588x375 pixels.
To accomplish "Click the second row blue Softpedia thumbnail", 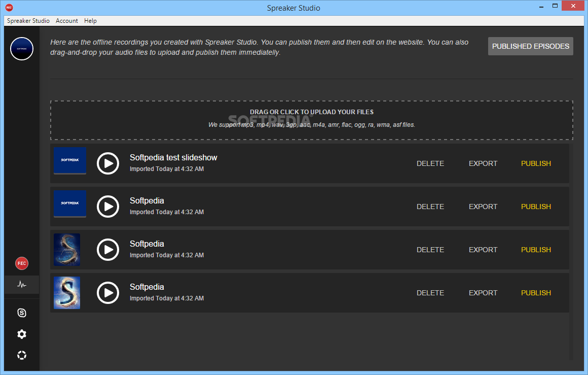I will pos(70,204).
